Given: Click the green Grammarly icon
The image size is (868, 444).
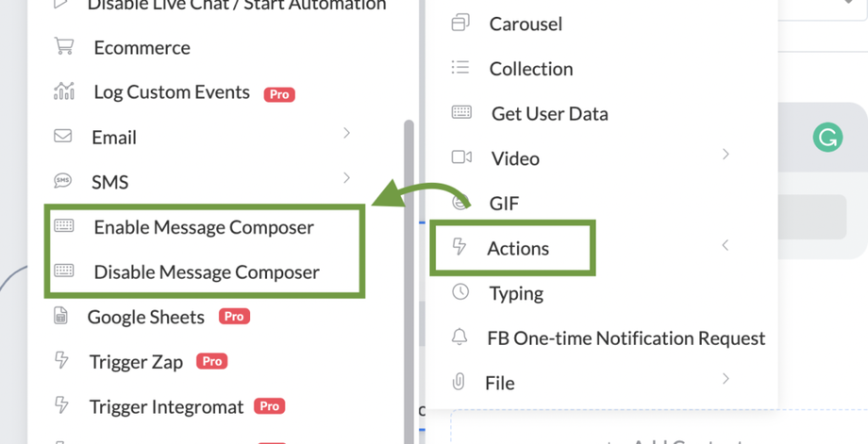Looking at the screenshot, I should point(827,139).
